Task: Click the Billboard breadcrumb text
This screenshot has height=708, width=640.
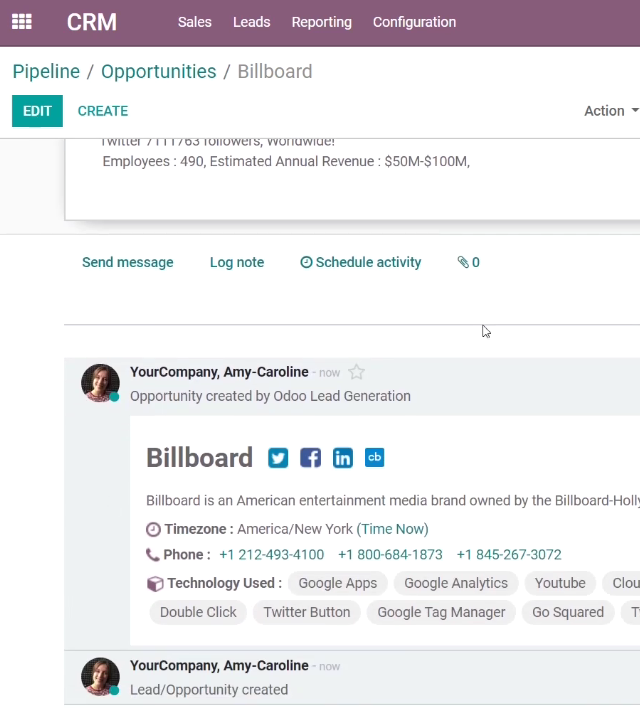Action: [275, 72]
